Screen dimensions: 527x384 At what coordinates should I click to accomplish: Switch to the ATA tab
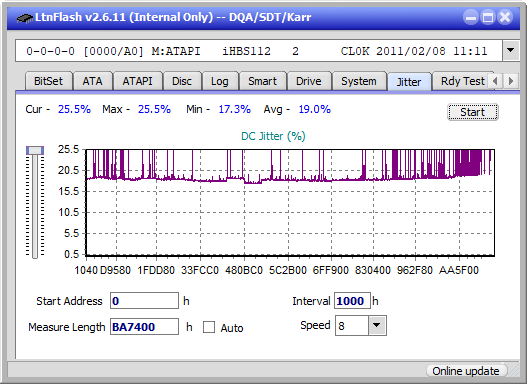click(92, 81)
